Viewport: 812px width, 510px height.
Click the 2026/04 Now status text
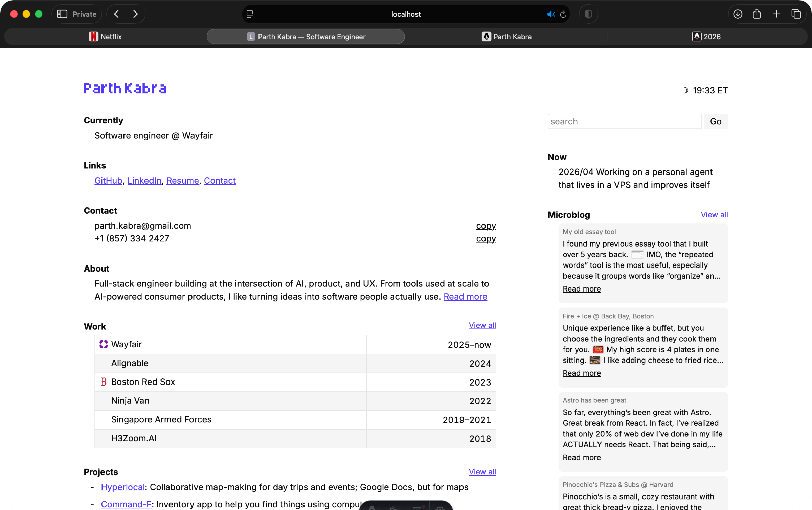[x=635, y=178]
